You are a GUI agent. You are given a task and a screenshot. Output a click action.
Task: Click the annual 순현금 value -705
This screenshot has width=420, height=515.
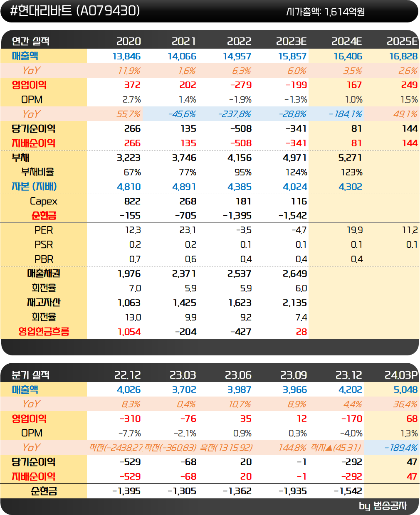pyautogui.click(x=185, y=215)
